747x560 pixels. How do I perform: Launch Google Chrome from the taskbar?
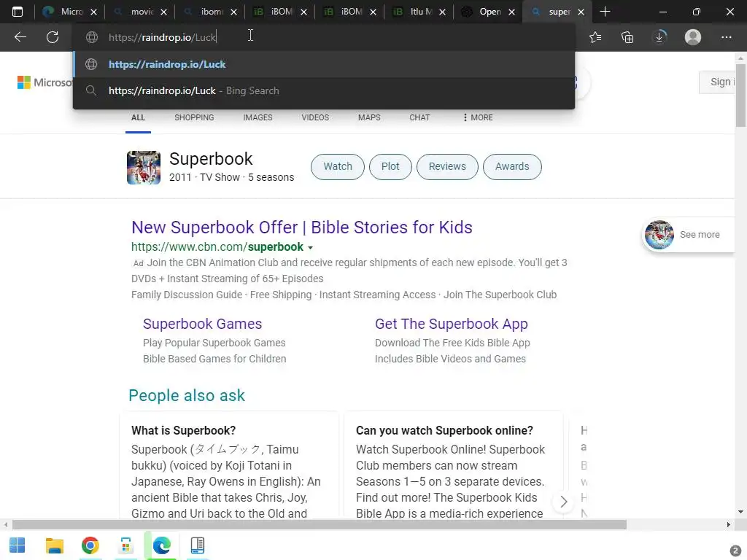(90, 545)
